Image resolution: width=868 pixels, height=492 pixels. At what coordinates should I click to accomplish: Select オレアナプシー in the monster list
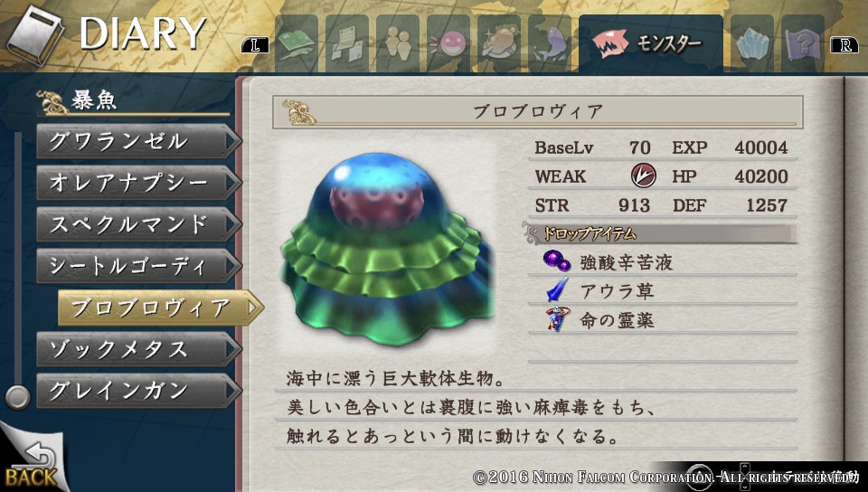tap(139, 183)
